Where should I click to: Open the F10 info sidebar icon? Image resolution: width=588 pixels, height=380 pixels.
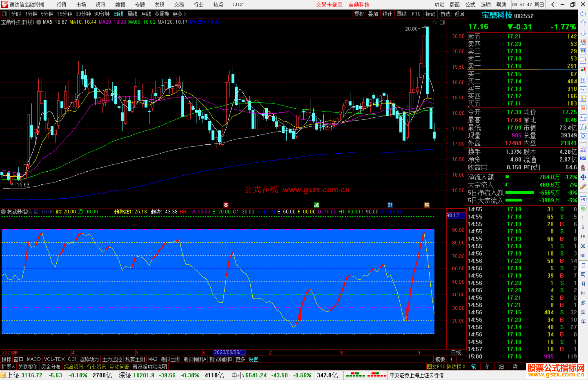pyautogui.click(x=583, y=89)
